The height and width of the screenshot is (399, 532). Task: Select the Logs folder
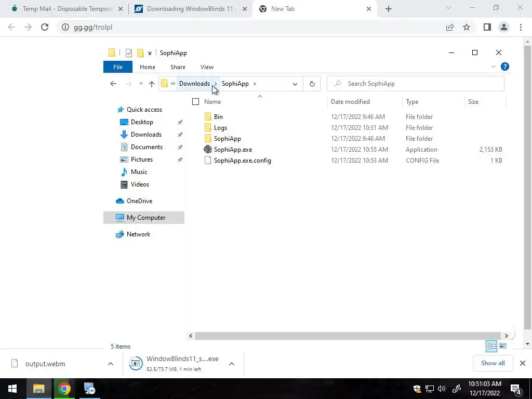point(220,128)
